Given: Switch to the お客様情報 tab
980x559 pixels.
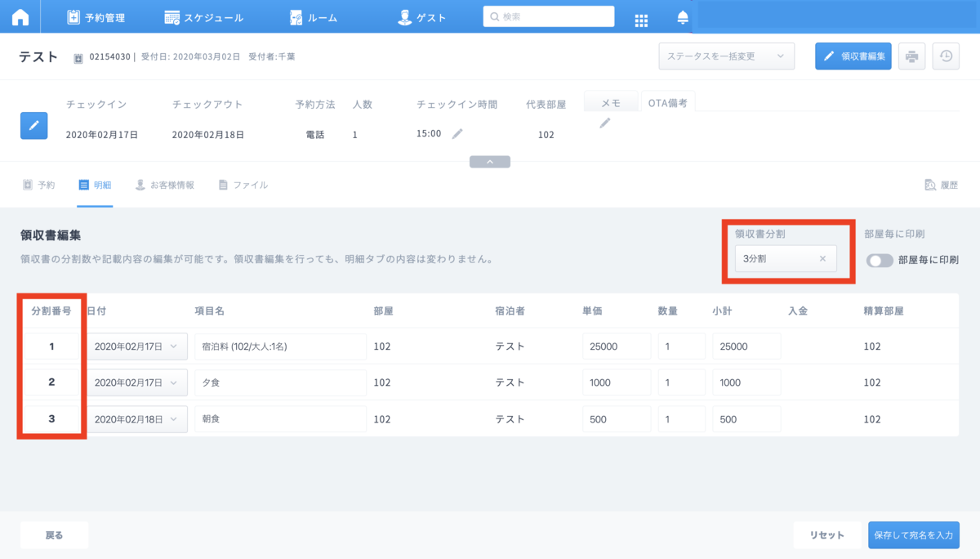Looking at the screenshot, I should click(165, 185).
